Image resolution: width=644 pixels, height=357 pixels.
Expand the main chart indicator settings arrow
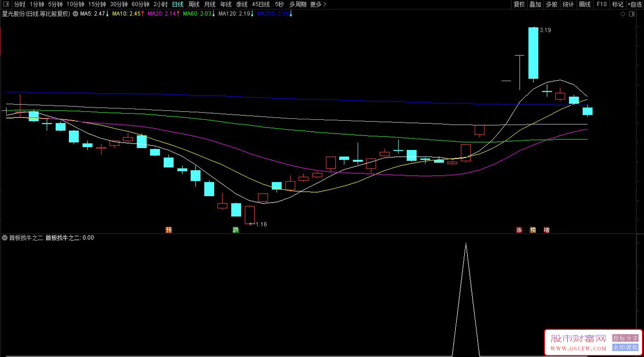pyautogui.click(x=75, y=14)
